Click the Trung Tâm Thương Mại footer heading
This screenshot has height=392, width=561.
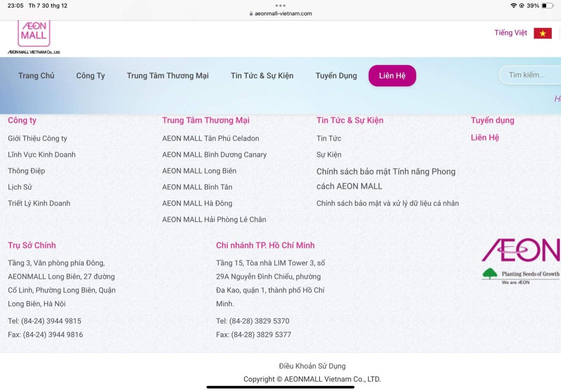point(206,120)
